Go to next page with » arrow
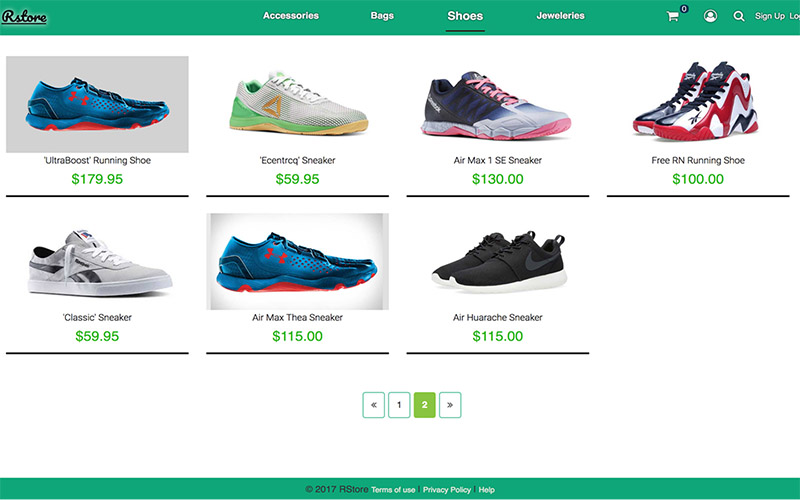 (x=450, y=405)
